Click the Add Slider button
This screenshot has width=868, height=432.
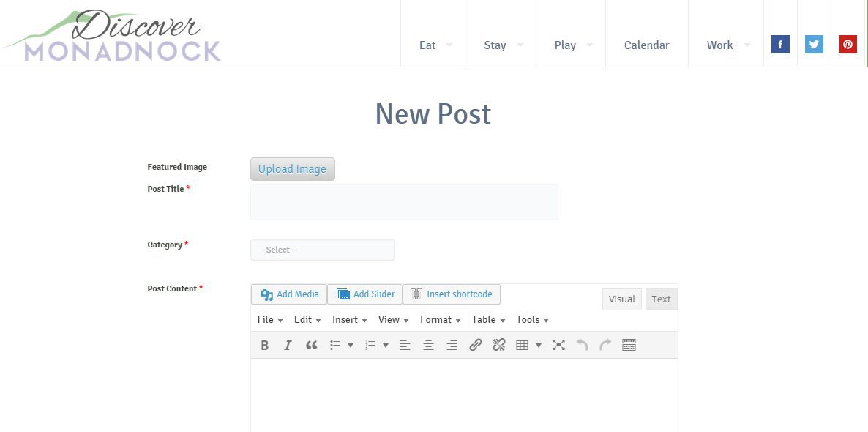point(364,294)
